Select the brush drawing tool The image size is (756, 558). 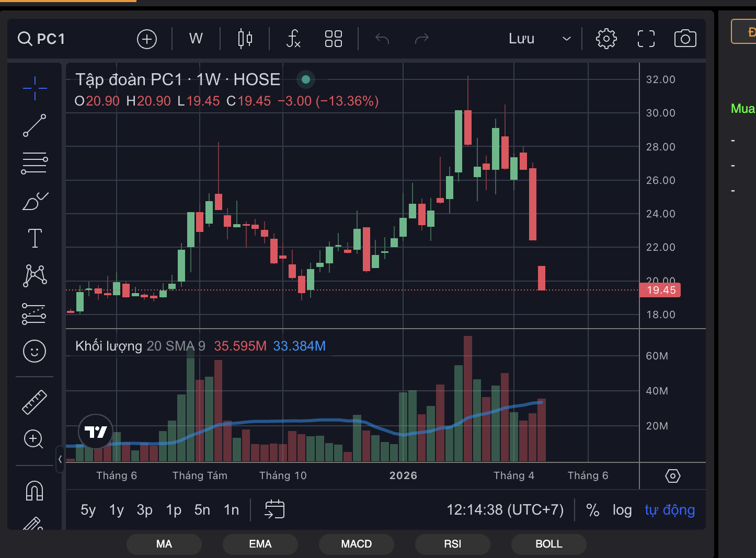35,201
